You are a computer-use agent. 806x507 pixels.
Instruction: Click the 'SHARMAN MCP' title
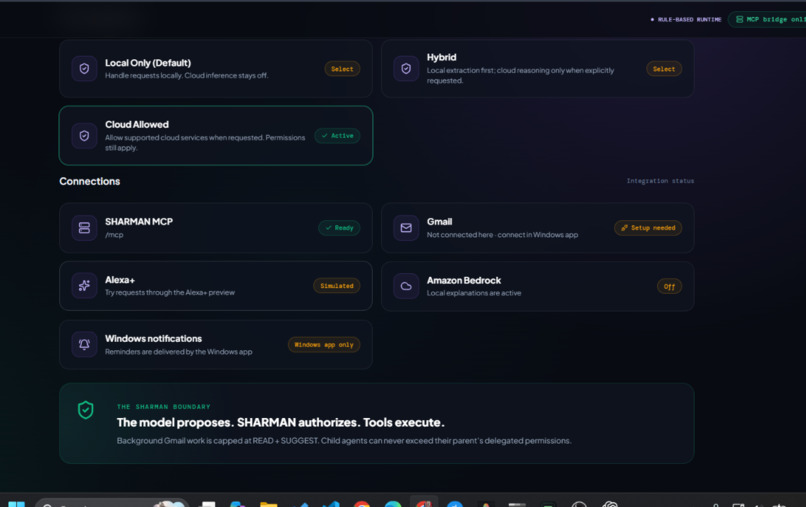[x=139, y=222]
